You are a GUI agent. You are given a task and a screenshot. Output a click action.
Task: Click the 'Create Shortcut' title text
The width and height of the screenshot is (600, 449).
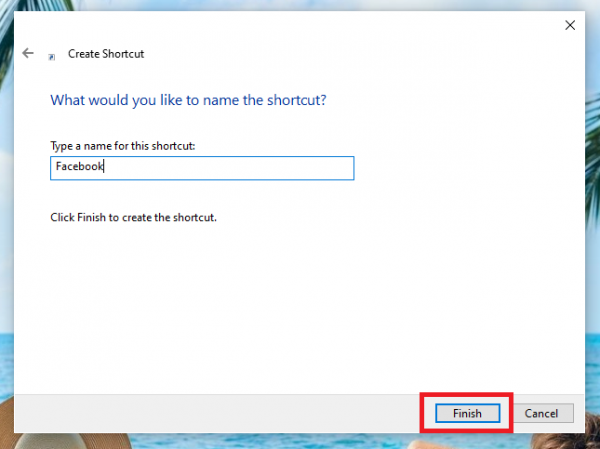(x=106, y=54)
